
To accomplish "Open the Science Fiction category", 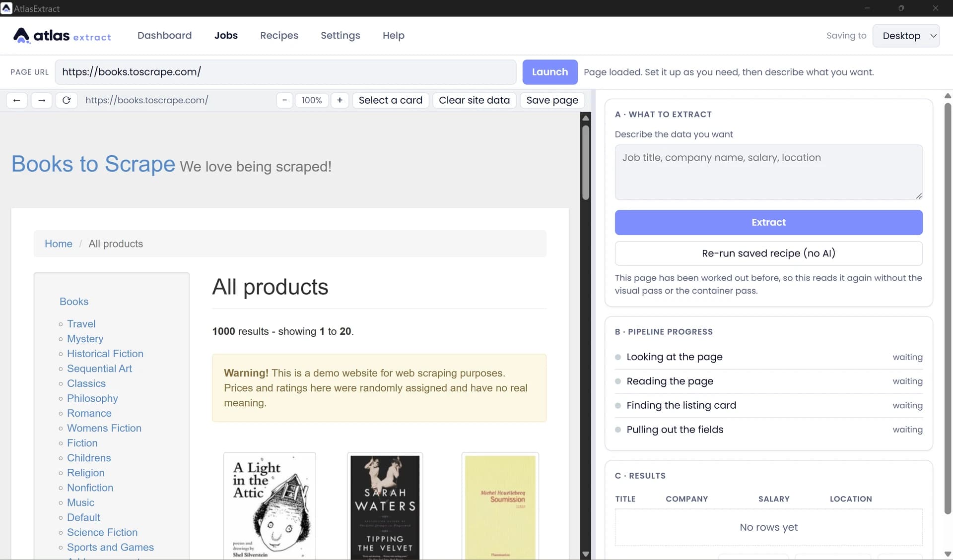I will [x=102, y=532].
